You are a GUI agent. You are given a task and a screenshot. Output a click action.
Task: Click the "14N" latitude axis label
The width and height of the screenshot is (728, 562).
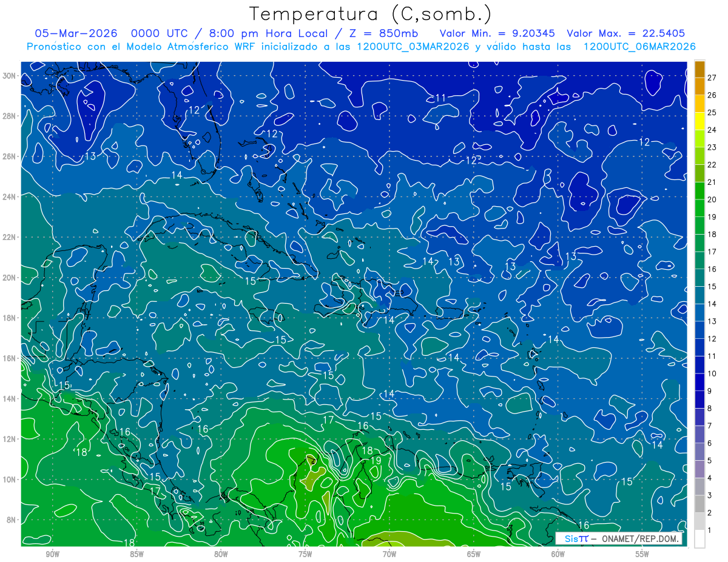click(x=10, y=398)
